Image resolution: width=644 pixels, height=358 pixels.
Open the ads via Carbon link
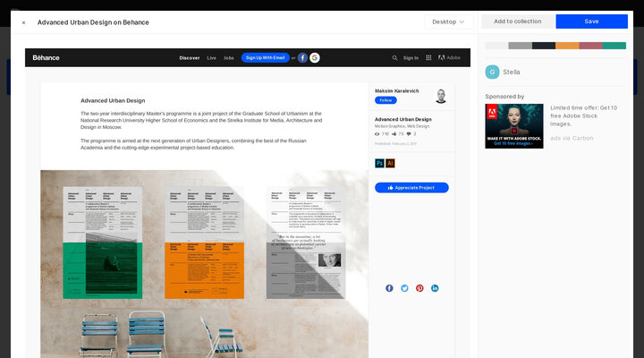(572, 138)
